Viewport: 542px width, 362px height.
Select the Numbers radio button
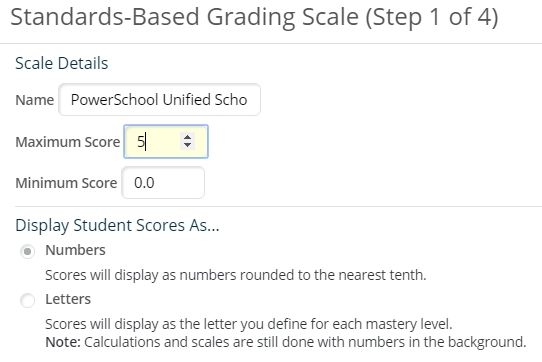click(x=27, y=251)
